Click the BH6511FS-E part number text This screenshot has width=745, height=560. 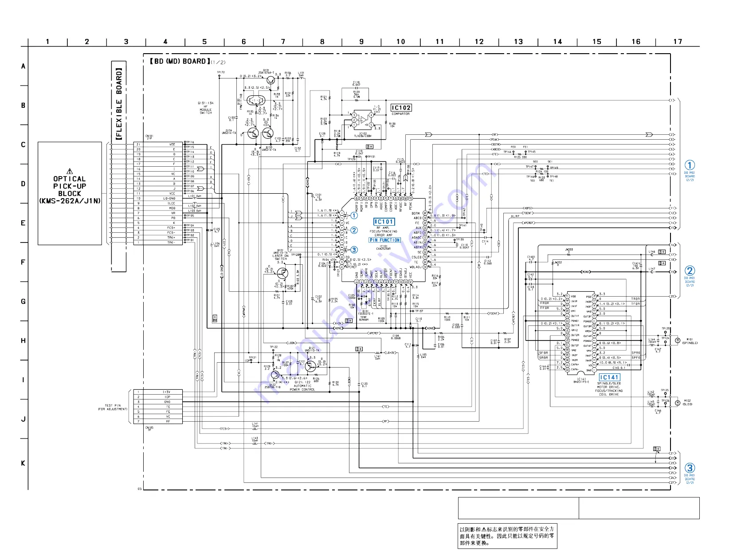[x=581, y=381]
